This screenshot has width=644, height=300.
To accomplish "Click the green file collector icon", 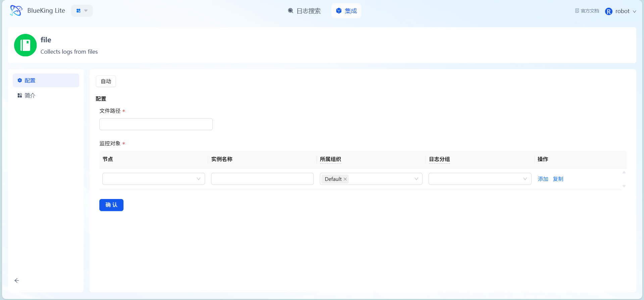I will coord(25,45).
